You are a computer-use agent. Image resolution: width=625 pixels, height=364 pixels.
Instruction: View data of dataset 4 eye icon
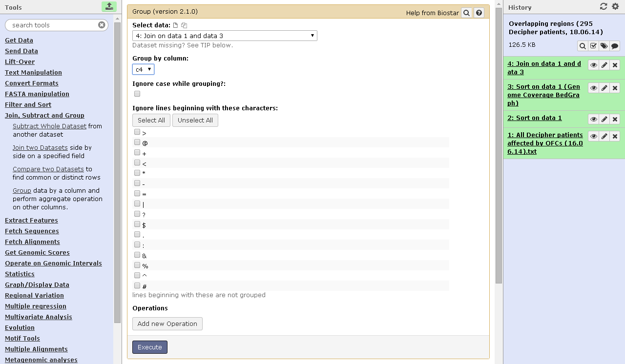[x=593, y=65]
